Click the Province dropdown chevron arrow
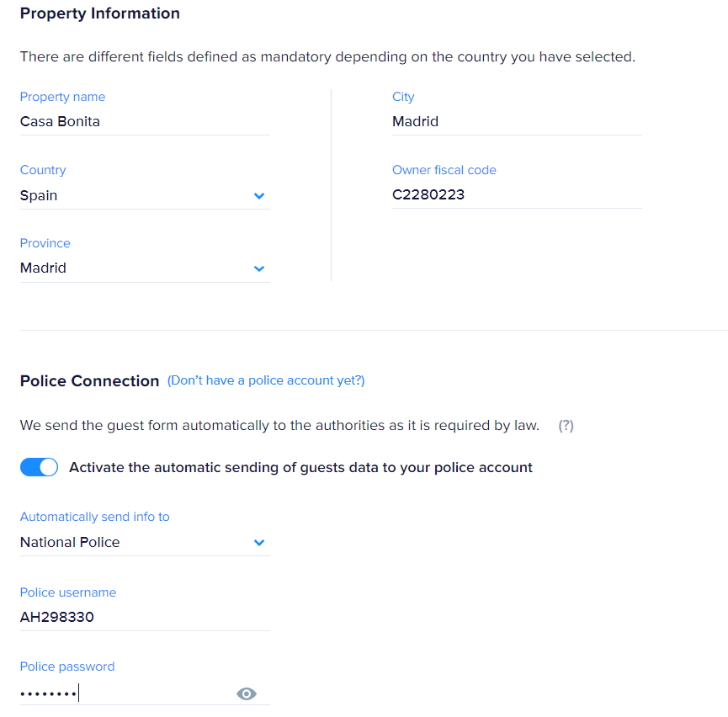 [259, 269]
